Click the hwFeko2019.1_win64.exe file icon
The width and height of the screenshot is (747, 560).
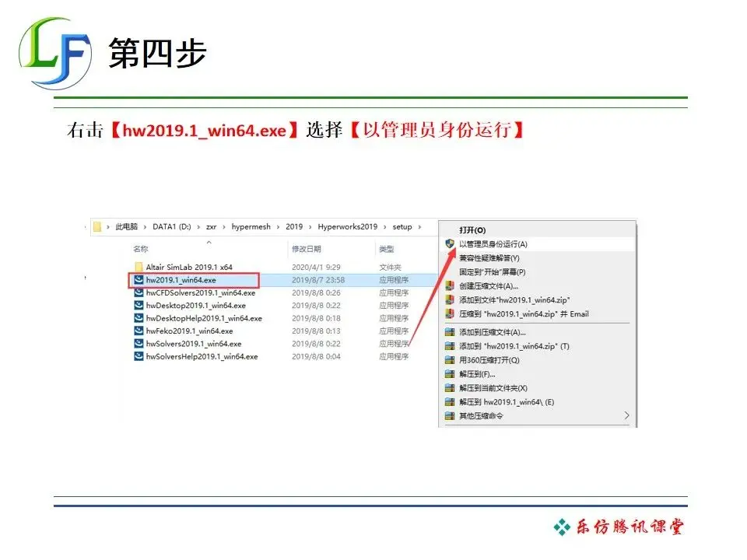(139, 331)
